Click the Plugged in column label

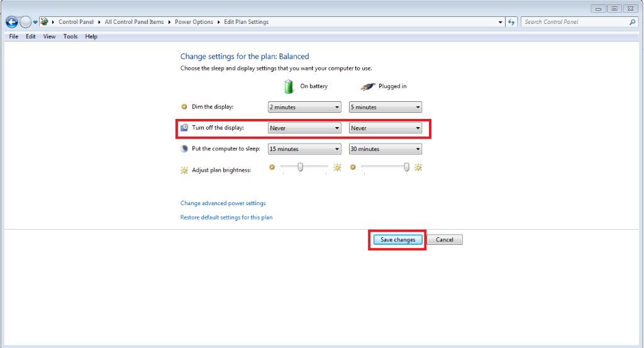point(392,86)
